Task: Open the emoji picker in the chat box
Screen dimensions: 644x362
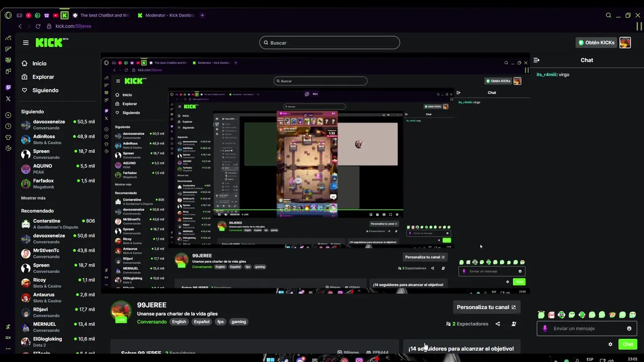Action: tap(629, 328)
